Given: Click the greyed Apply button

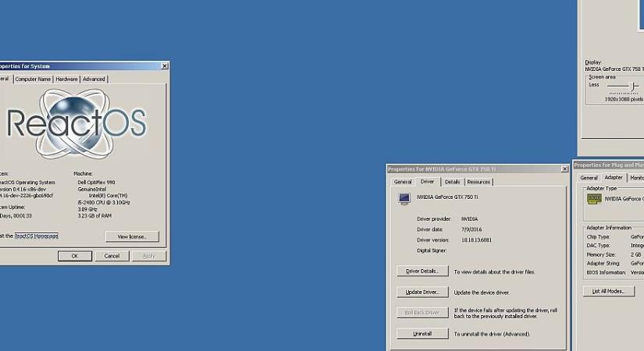Looking at the screenshot, I should [x=148, y=256].
